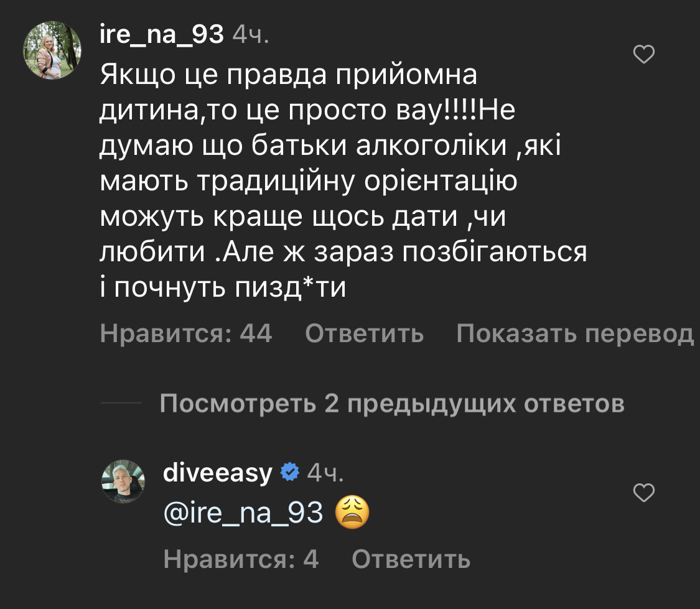The width and height of the screenshot is (700, 609).
Task: Expand Посмотреть 2 предыдущих ответов
Action: pos(392,404)
